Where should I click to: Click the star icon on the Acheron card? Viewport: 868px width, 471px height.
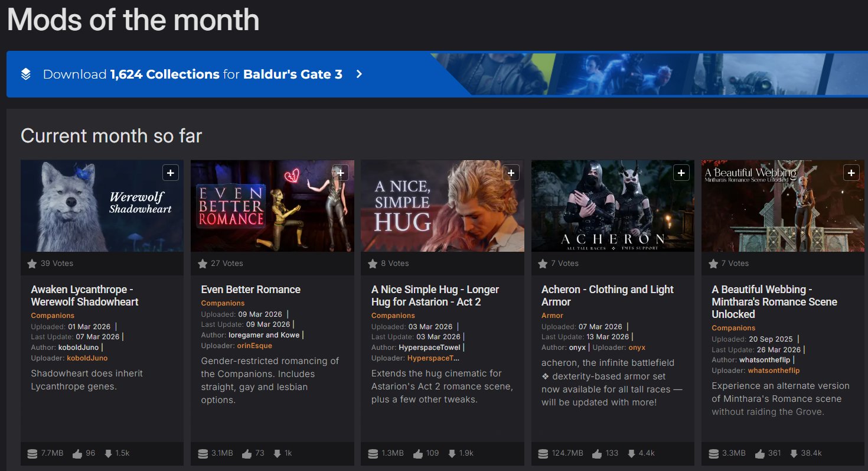pyautogui.click(x=543, y=264)
